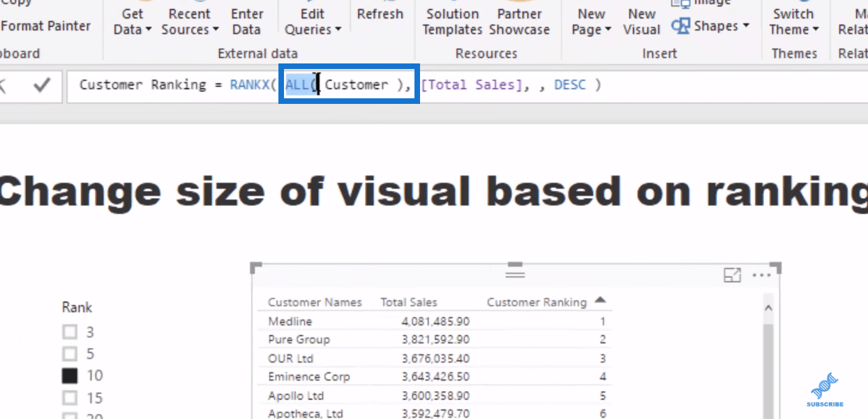Commit the formula with the checkmark icon

(43, 85)
